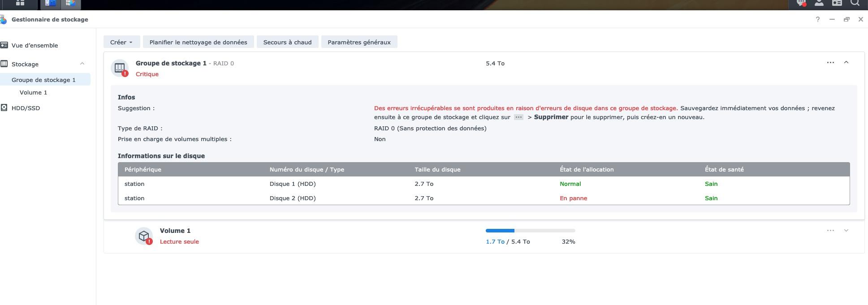Expand the Volume 1 details chevron

coord(846,230)
